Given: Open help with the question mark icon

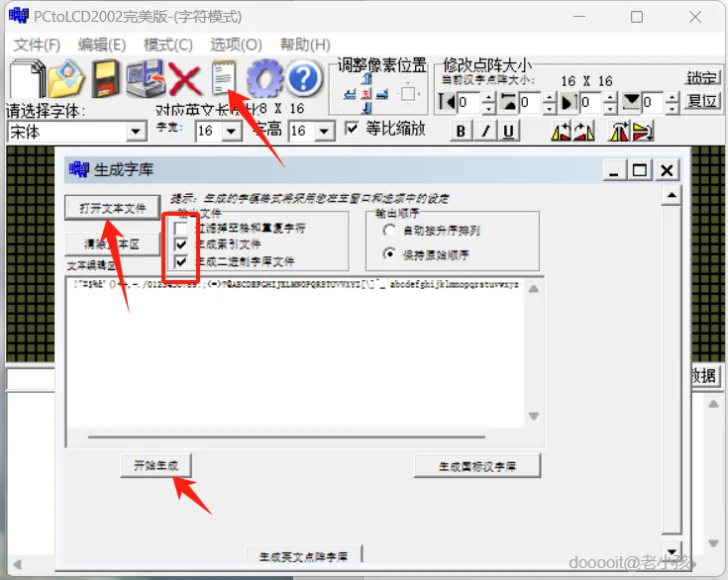Looking at the screenshot, I should pos(304,78).
